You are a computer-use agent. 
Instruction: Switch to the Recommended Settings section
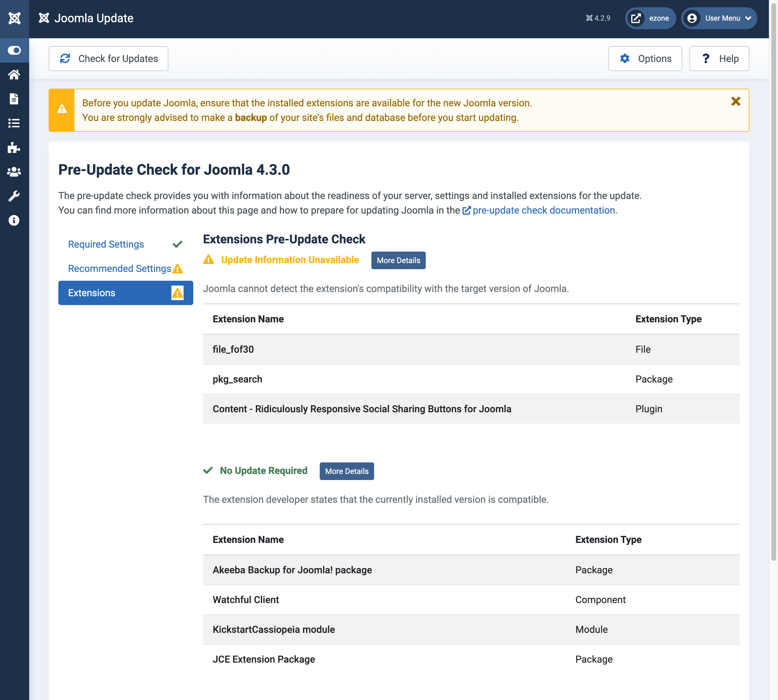click(x=119, y=269)
